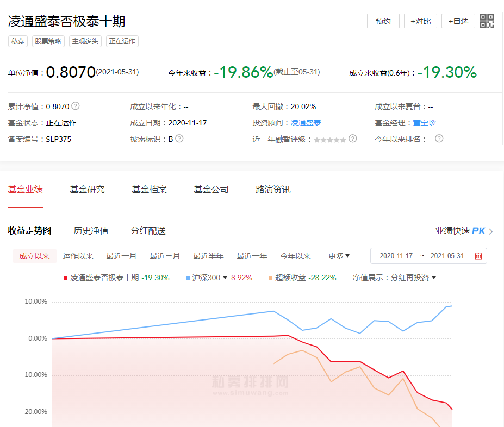Click the 股票策略 tag
Image resolution: width=504 pixels, height=427 pixels.
point(48,41)
